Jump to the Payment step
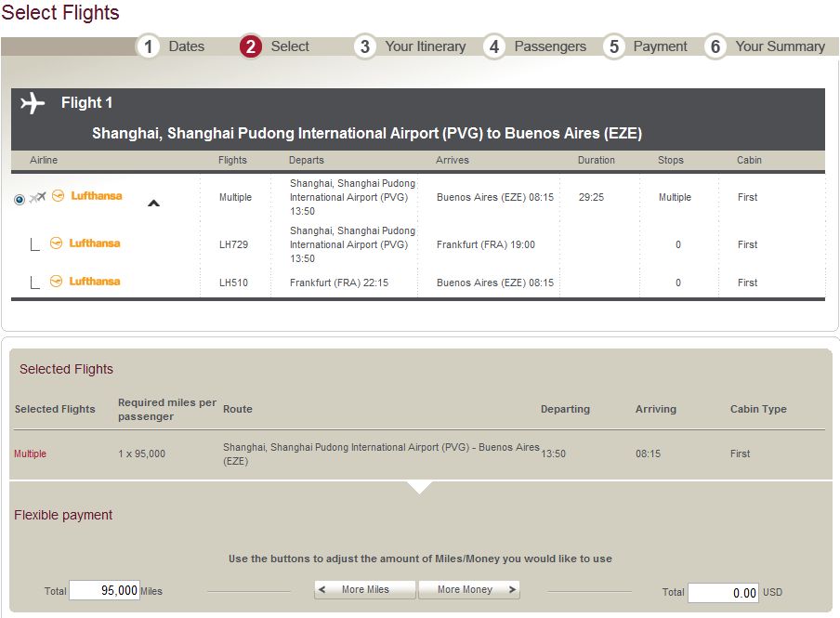The width and height of the screenshot is (840, 618). (x=660, y=46)
